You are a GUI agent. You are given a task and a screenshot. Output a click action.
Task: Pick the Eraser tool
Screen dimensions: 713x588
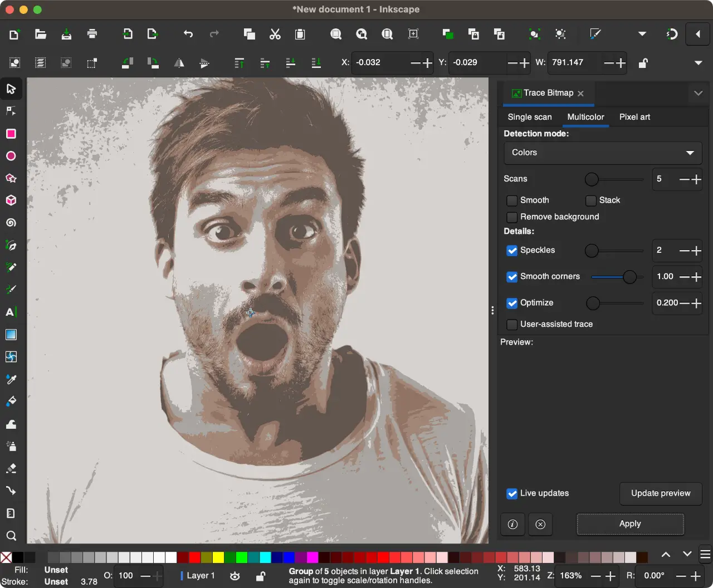(x=11, y=468)
